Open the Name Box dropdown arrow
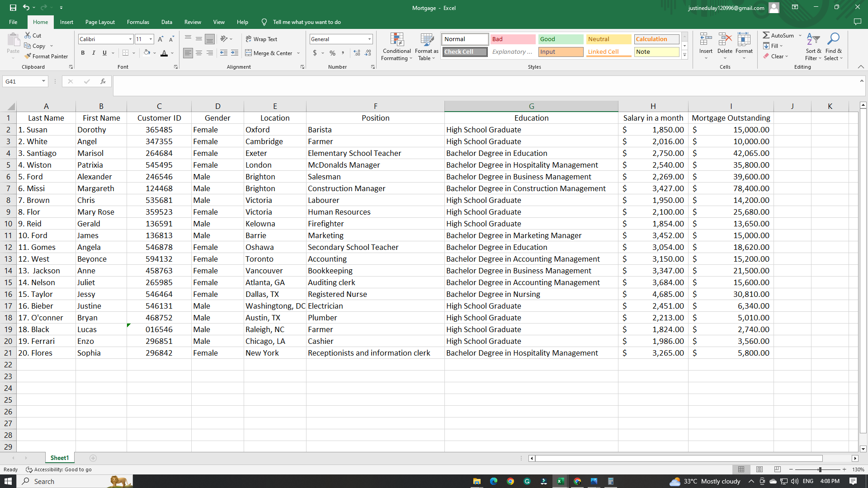Image resolution: width=868 pixels, height=488 pixels. click(43, 81)
